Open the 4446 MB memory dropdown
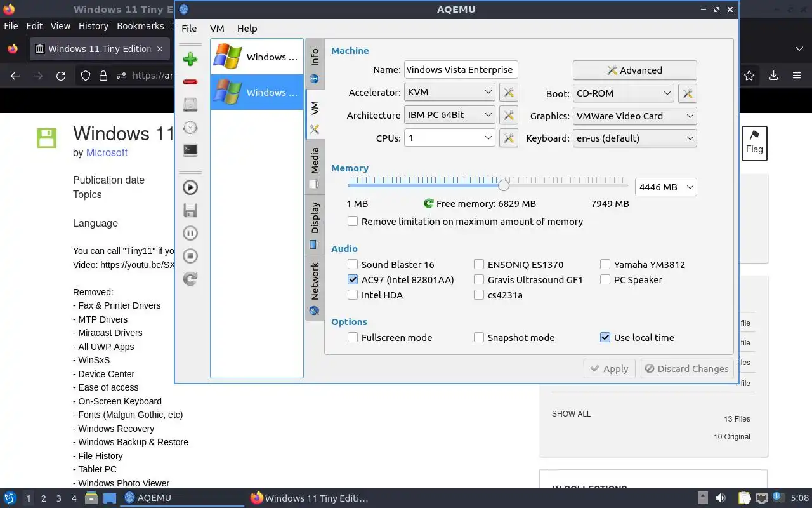Screen dimensions: 812x508 [665, 187]
